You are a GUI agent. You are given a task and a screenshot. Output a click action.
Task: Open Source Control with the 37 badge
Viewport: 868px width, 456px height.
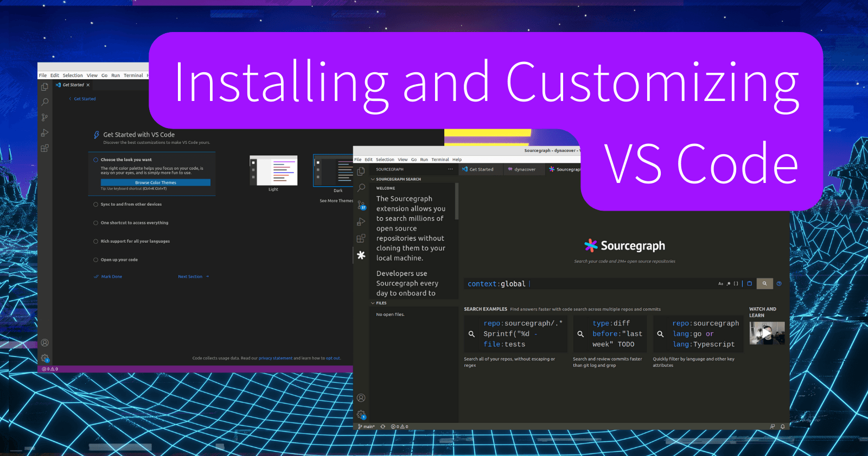click(x=361, y=205)
